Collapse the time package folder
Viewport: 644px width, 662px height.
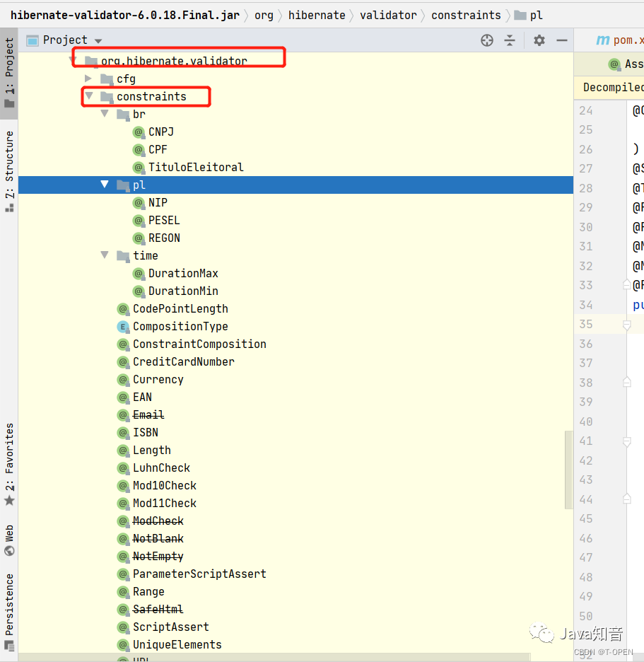pyautogui.click(x=105, y=255)
